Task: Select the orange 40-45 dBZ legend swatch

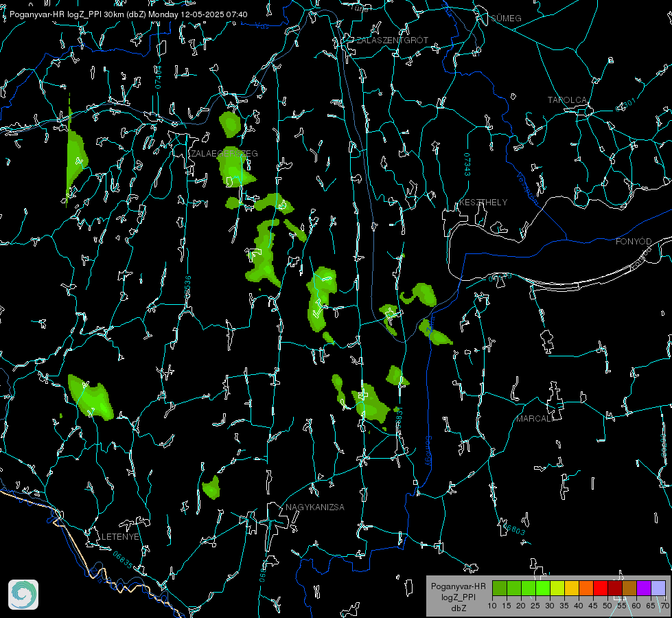Action: (x=586, y=588)
